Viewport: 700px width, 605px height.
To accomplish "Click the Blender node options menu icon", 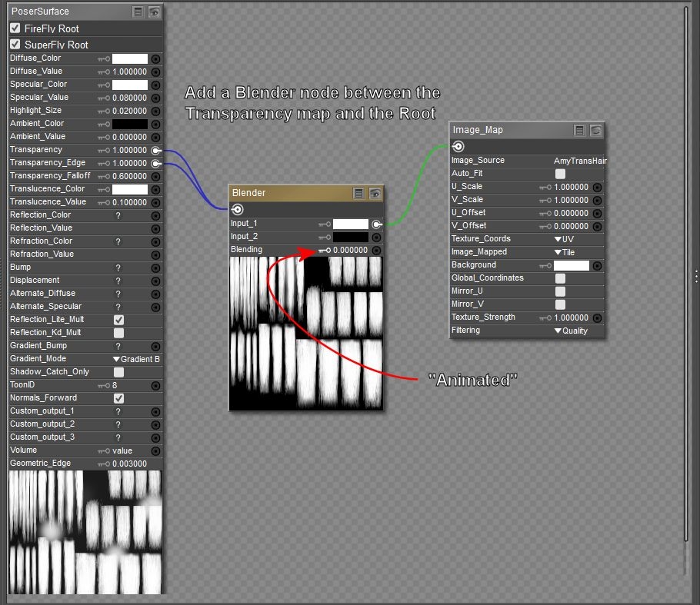I will [358, 193].
